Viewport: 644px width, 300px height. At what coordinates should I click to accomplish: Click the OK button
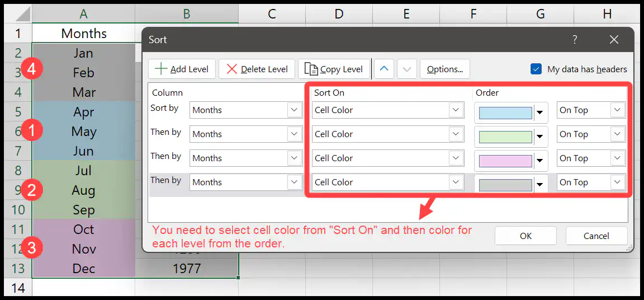click(525, 236)
